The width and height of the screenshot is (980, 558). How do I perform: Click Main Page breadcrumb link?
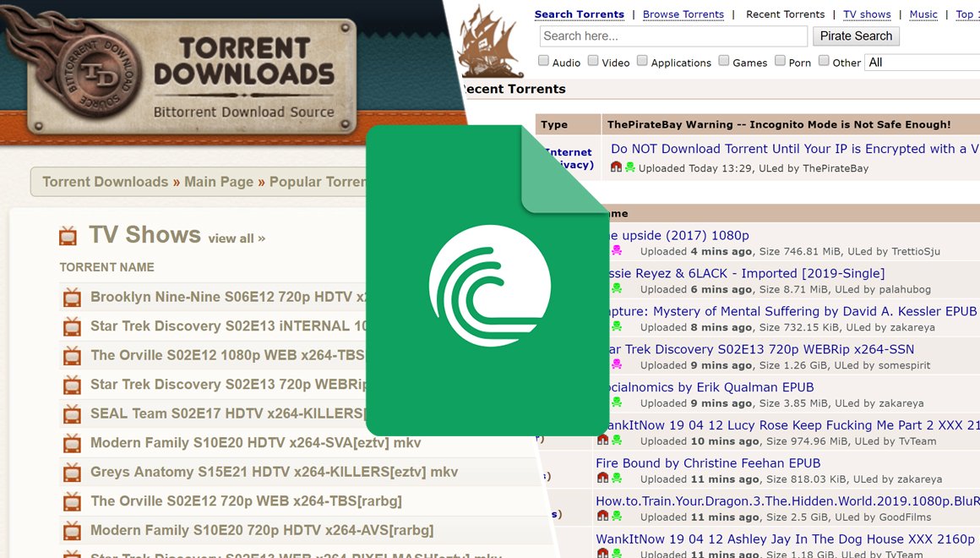pos(219,182)
